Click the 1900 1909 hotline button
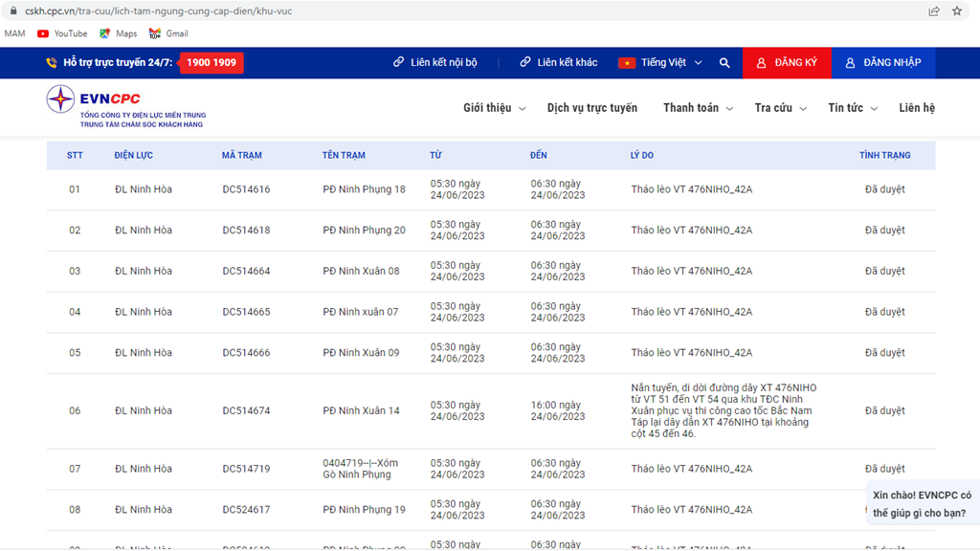 (x=212, y=63)
